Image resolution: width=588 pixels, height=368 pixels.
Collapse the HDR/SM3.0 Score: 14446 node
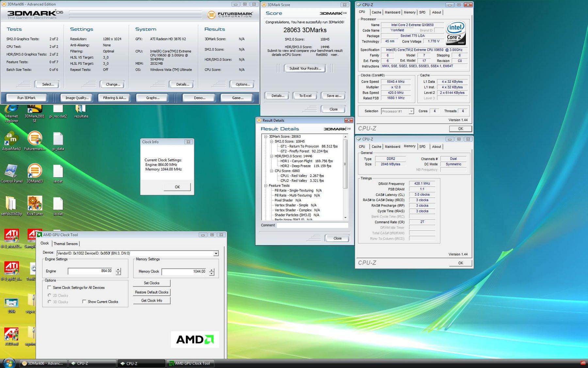pos(271,156)
